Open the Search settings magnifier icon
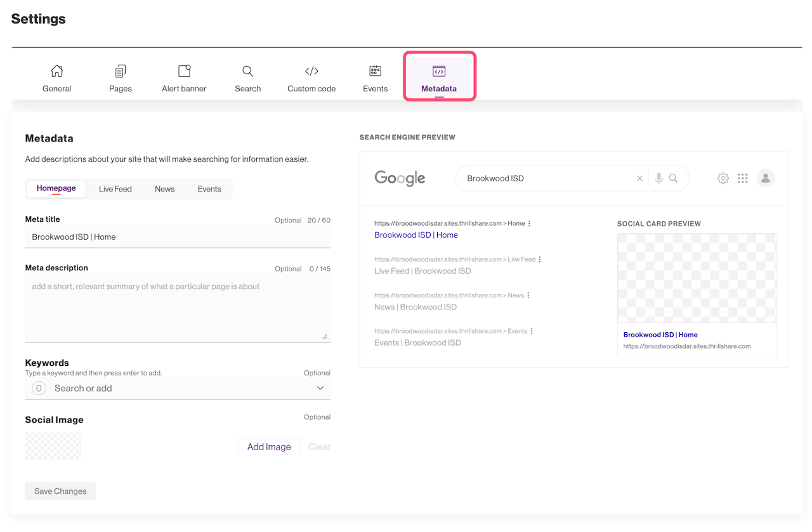 point(247,71)
